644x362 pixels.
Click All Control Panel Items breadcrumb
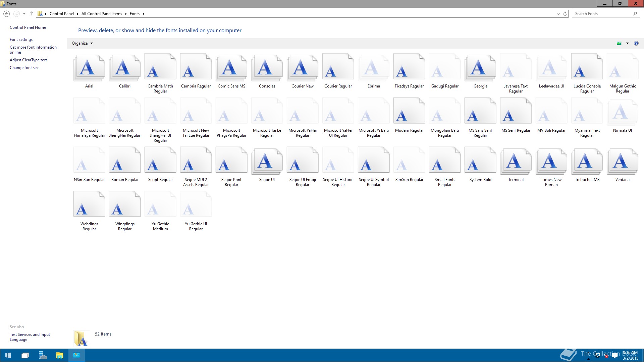(102, 14)
